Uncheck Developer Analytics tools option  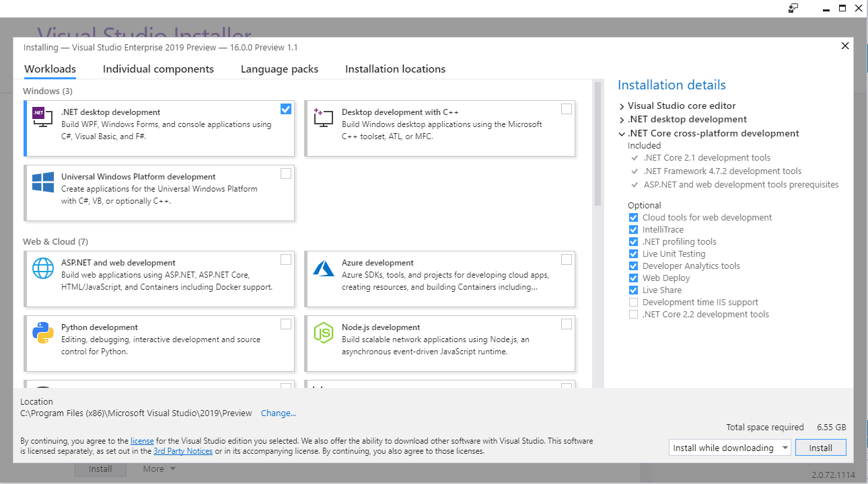click(x=633, y=266)
